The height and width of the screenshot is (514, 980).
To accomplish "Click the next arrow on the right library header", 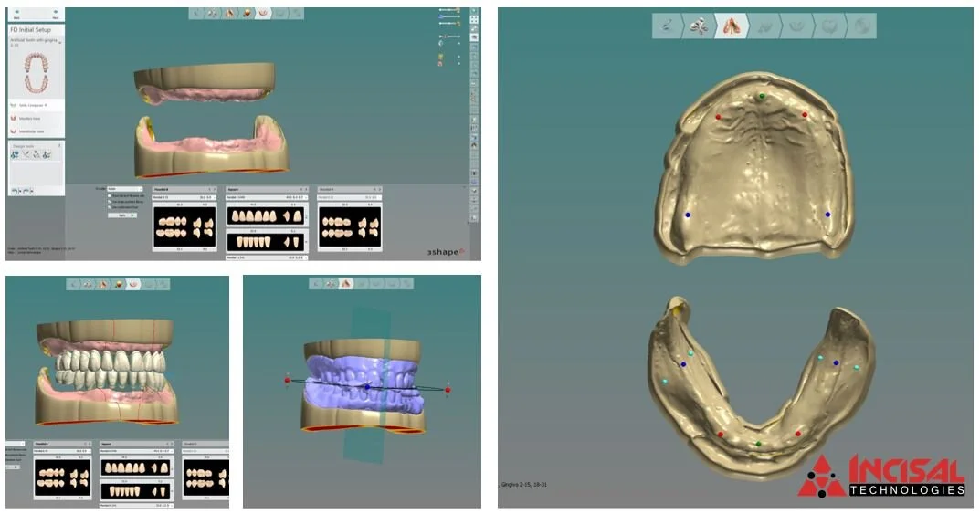I will [379, 189].
